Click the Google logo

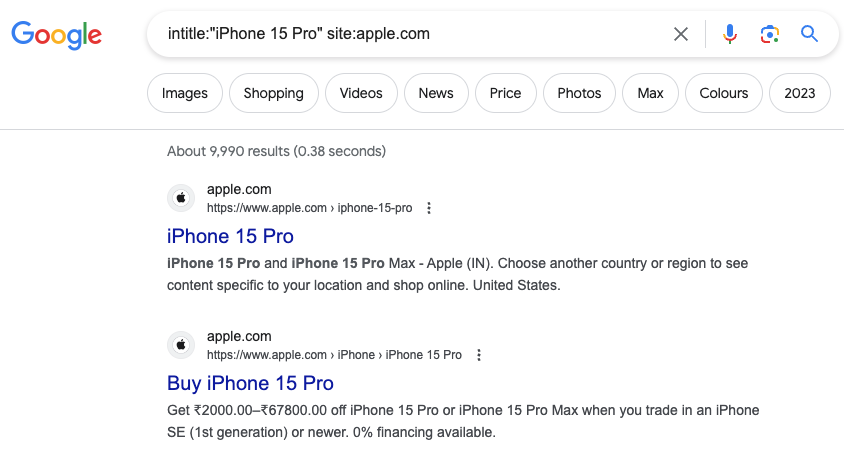pos(57,35)
